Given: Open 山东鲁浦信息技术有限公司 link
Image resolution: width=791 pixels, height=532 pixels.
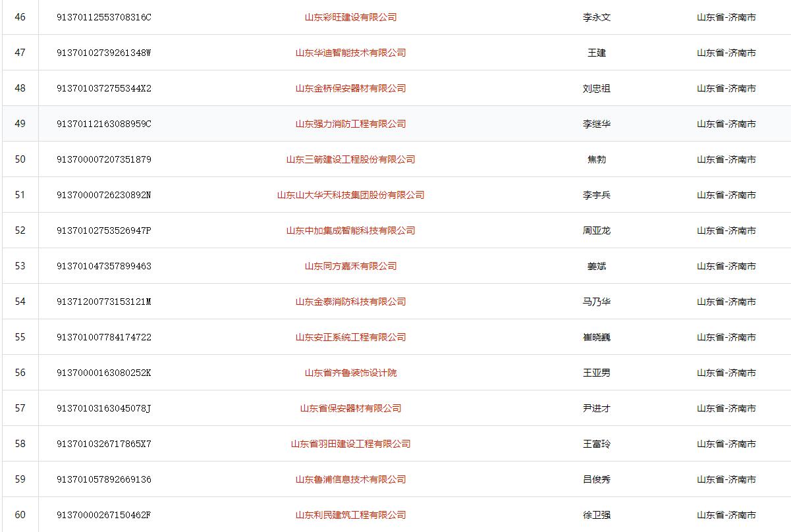Looking at the screenshot, I should 350,479.
